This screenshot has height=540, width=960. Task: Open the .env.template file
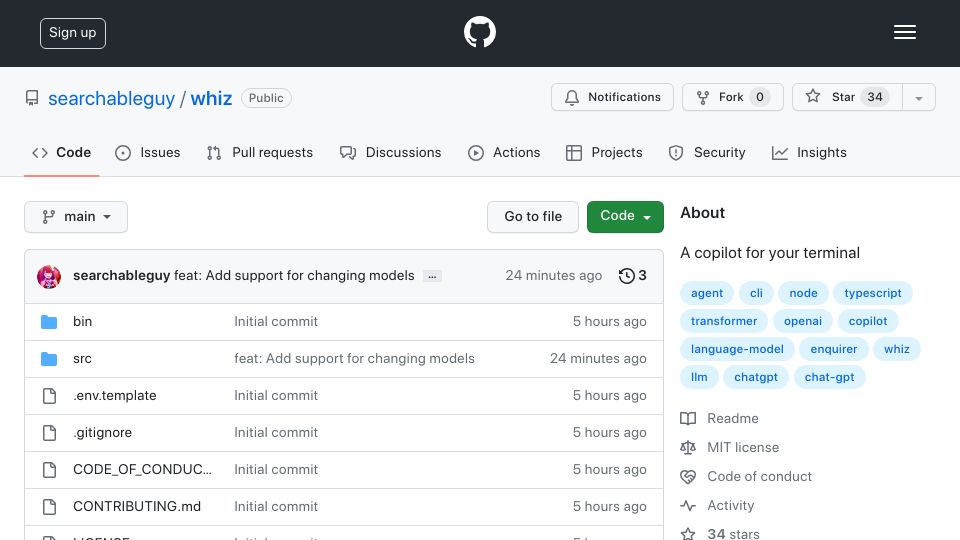(114, 396)
